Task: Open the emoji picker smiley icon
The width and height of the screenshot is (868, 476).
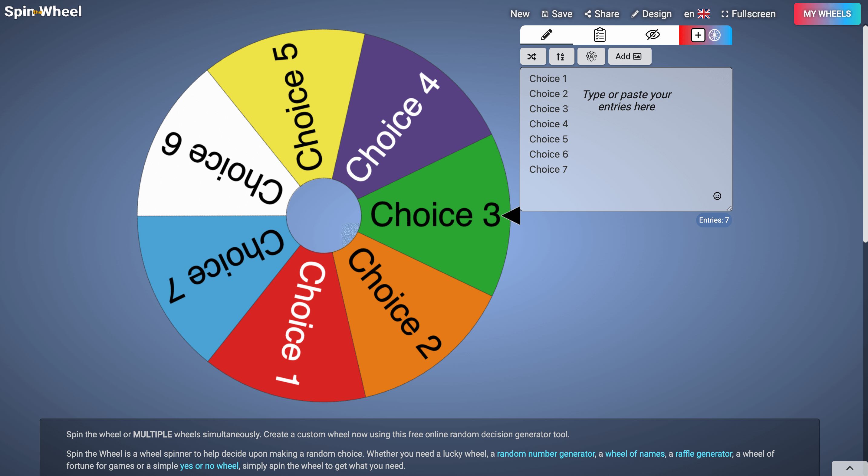Action: [x=717, y=196]
